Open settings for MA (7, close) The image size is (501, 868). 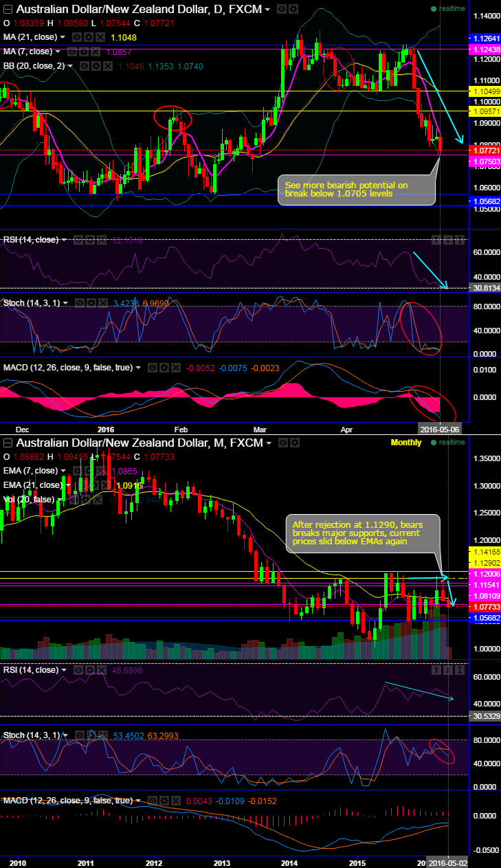[x=84, y=52]
